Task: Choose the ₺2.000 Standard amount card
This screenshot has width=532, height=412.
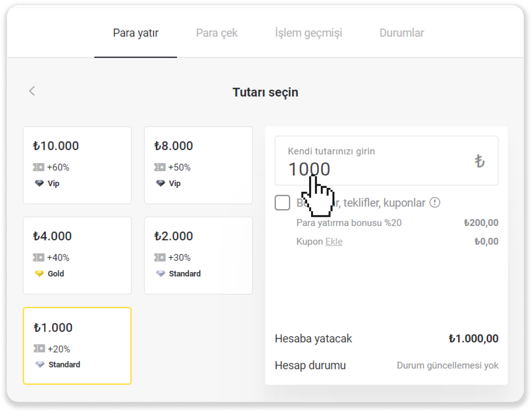Action: click(x=199, y=256)
